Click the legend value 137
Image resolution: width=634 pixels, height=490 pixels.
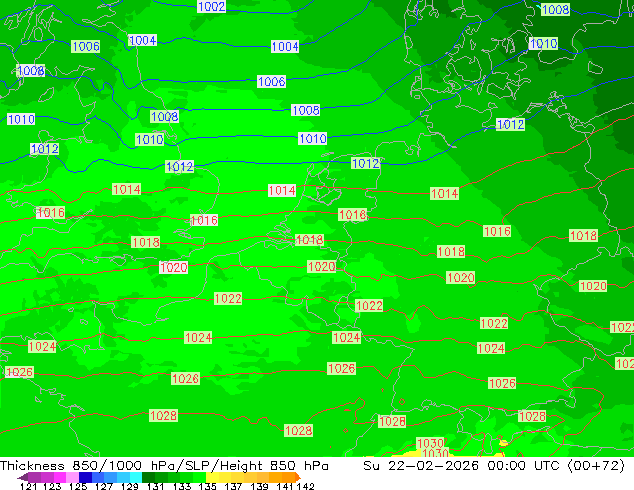pyautogui.click(x=233, y=486)
